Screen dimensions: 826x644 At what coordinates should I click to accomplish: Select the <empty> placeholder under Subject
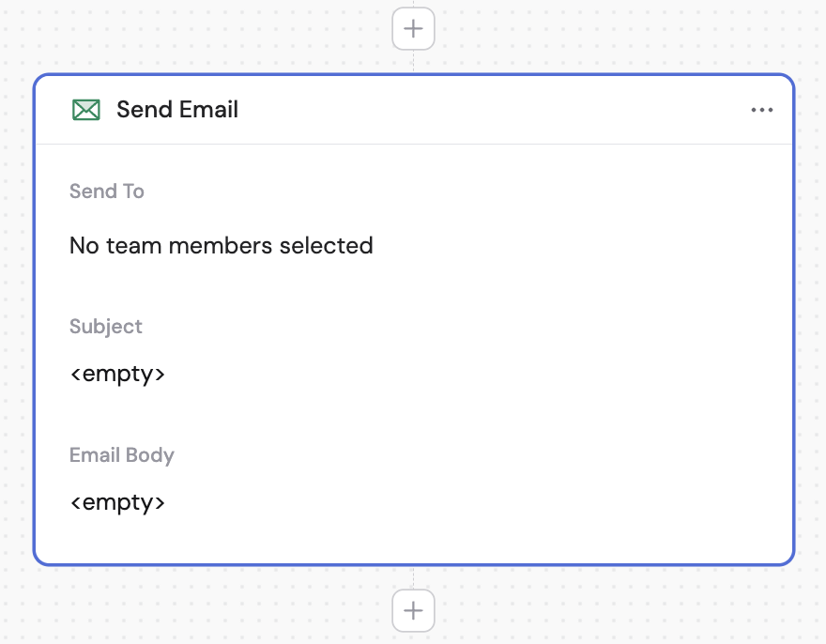118,373
